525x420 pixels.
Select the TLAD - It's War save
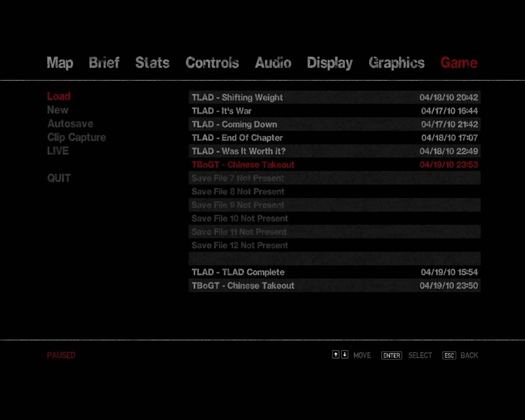[x=334, y=111]
